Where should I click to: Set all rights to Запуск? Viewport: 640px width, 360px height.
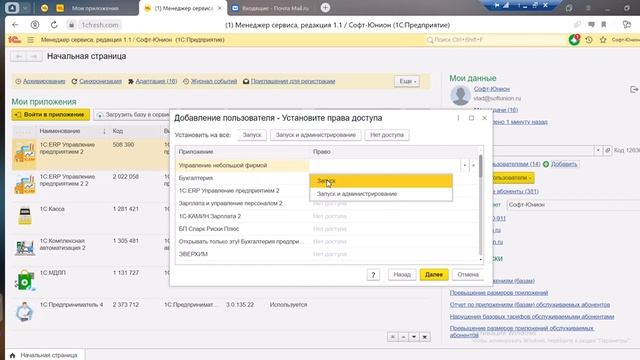pyautogui.click(x=252, y=135)
